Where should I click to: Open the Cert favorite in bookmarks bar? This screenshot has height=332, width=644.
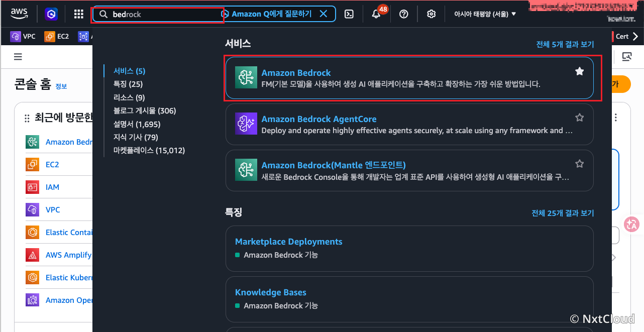(x=622, y=36)
